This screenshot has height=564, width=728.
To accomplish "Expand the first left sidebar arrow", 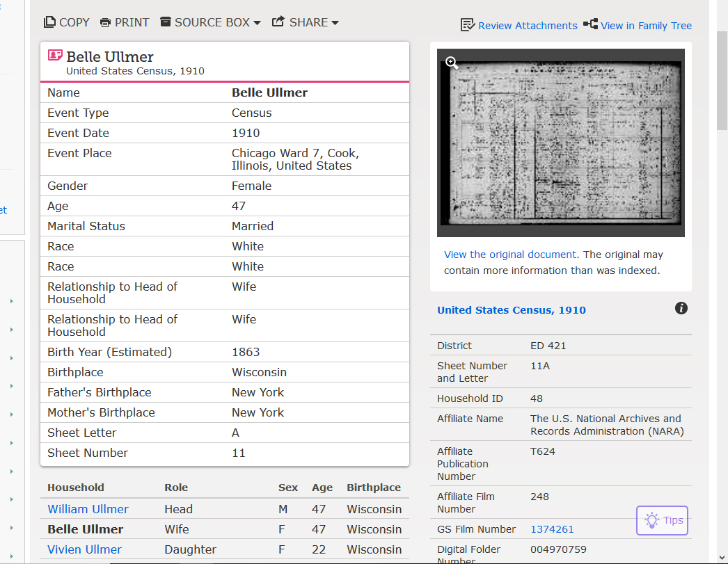I will tap(12, 301).
